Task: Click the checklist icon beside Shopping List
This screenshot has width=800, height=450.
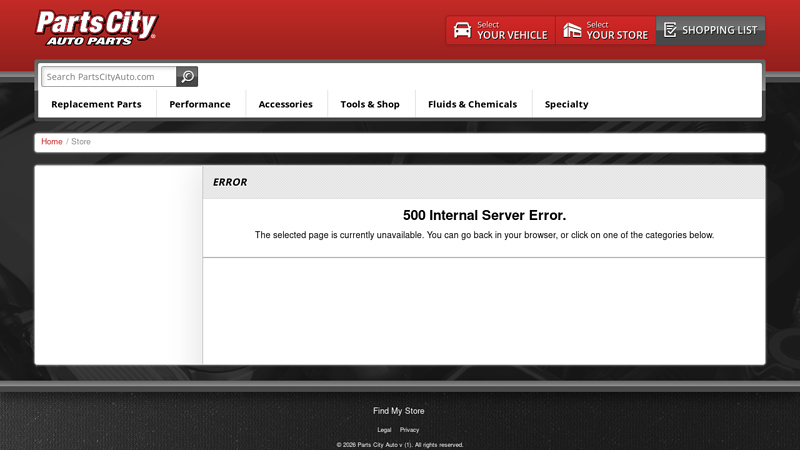Action: click(670, 30)
